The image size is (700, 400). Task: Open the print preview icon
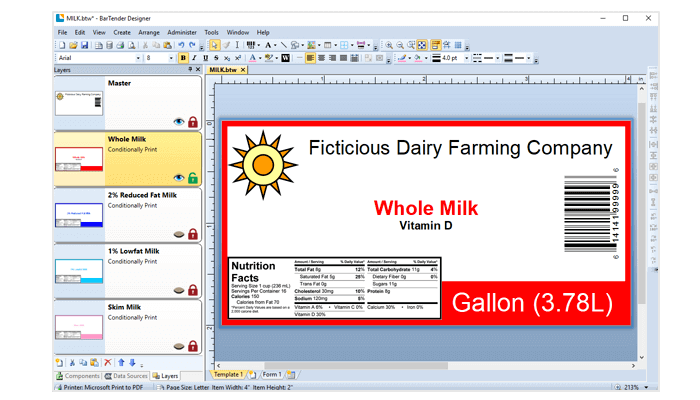point(132,45)
